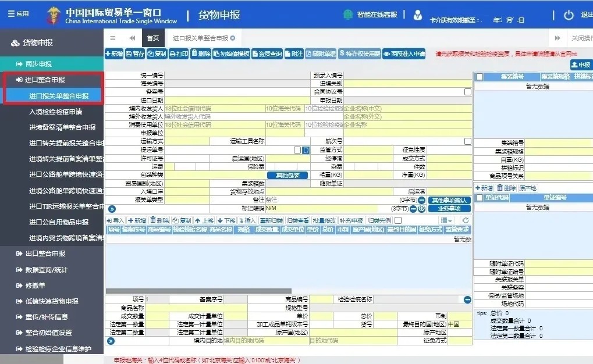Switch to the 首页 tab
The image size is (593, 364).
pyautogui.click(x=153, y=38)
